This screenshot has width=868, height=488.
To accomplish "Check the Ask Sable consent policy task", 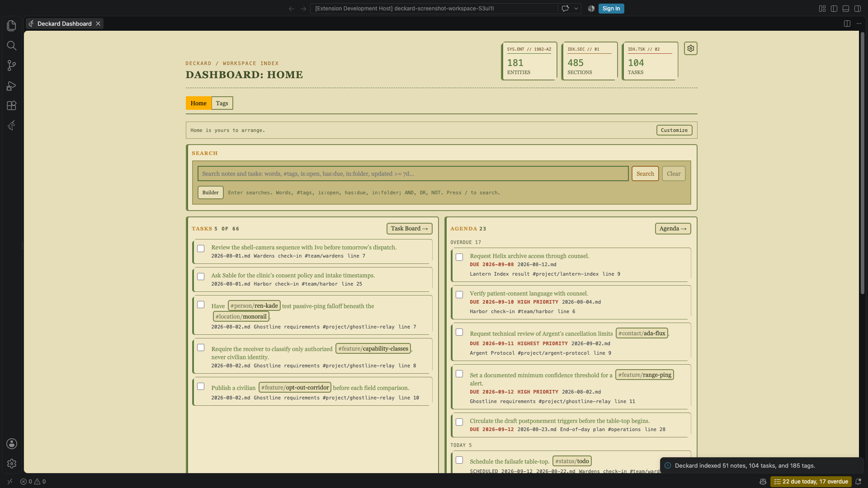I will 201,277.
